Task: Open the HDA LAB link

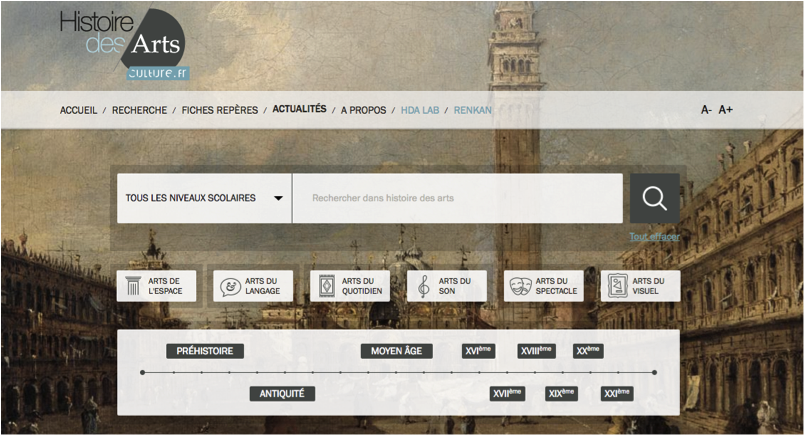Action: tap(420, 110)
